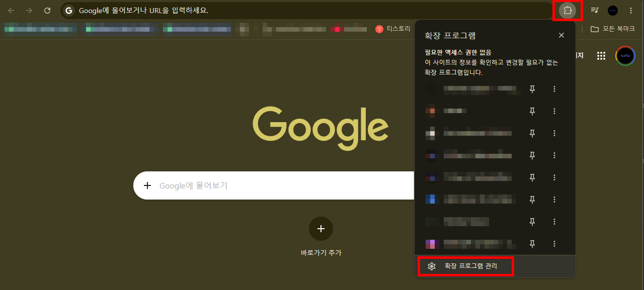Reload the current page
644x290 pixels.
(47, 11)
